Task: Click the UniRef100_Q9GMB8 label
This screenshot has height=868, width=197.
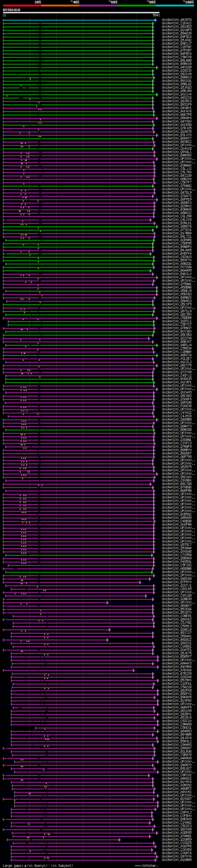Action: click(177, 419)
